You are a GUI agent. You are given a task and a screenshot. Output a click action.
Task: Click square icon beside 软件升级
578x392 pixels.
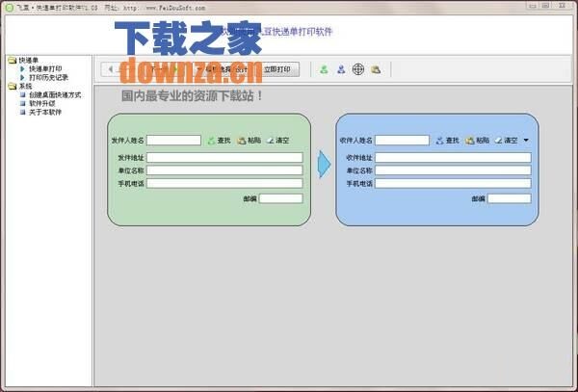(22, 103)
